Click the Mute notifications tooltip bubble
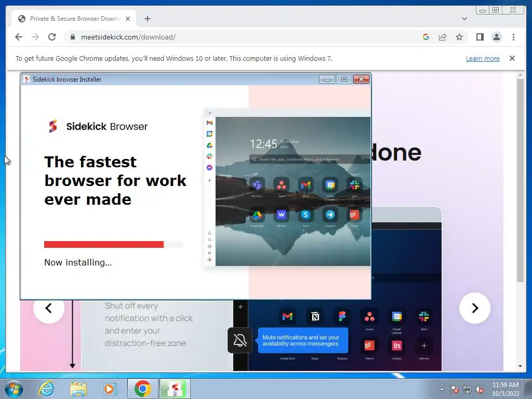Viewport: 532px width, 399px height. [x=303, y=340]
